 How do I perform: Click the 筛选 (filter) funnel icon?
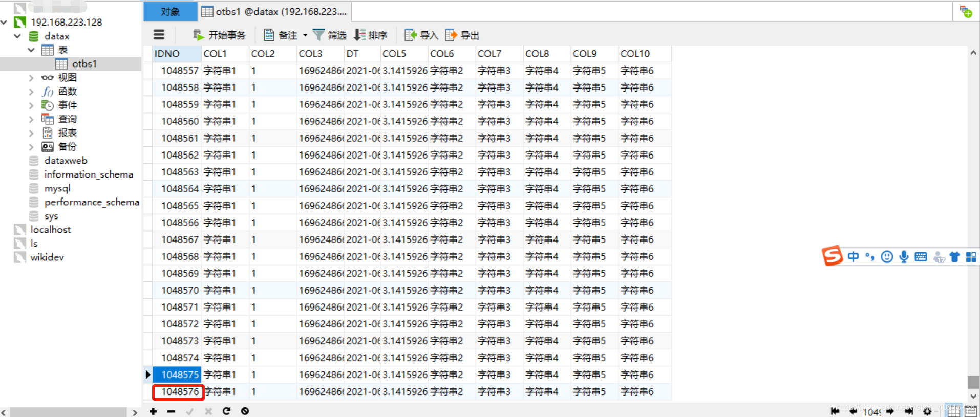tap(318, 35)
